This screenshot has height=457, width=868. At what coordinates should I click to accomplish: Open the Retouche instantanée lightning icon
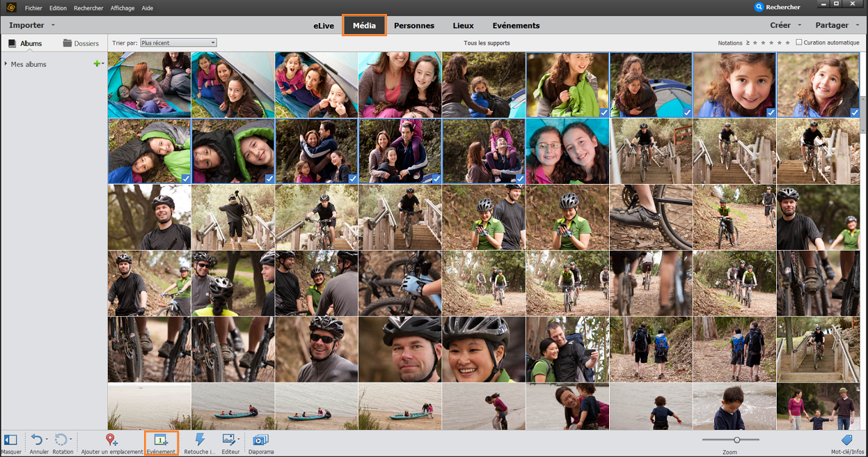click(x=200, y=440)
